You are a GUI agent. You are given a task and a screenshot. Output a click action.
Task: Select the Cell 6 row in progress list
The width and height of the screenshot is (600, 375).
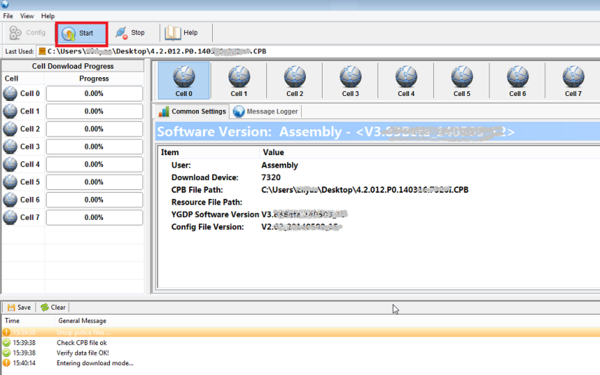pyautogui.click(x=73, y=200)
